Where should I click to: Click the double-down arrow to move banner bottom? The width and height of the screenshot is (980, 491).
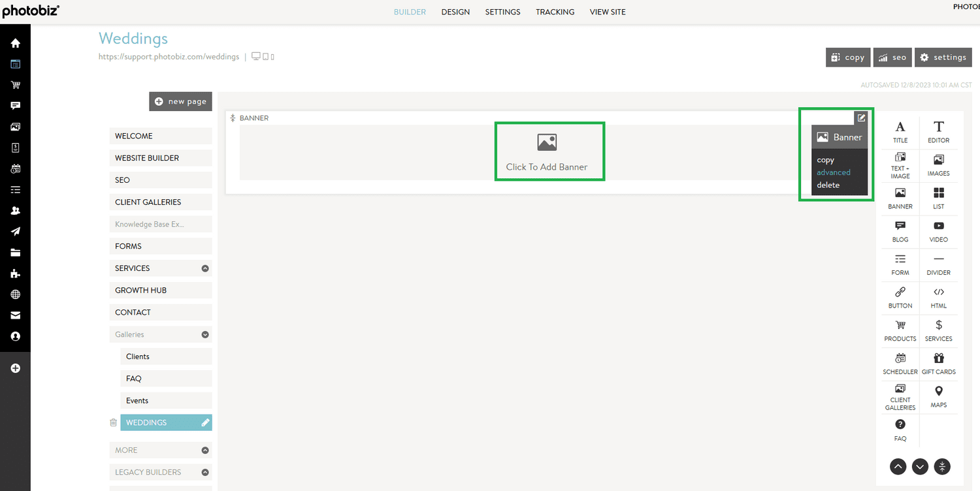(x=941, y=467)
